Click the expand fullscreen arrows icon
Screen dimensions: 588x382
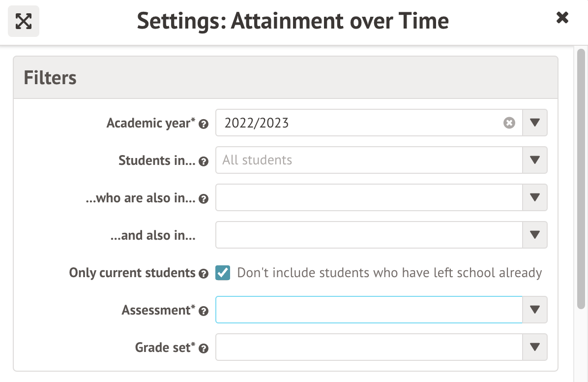(x=24, y=21)
